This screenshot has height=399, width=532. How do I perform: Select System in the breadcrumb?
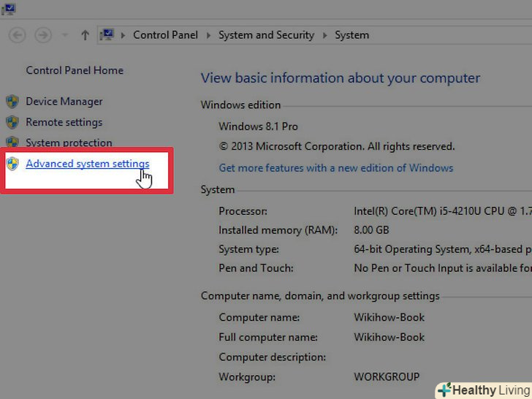[x=351, y=35]
